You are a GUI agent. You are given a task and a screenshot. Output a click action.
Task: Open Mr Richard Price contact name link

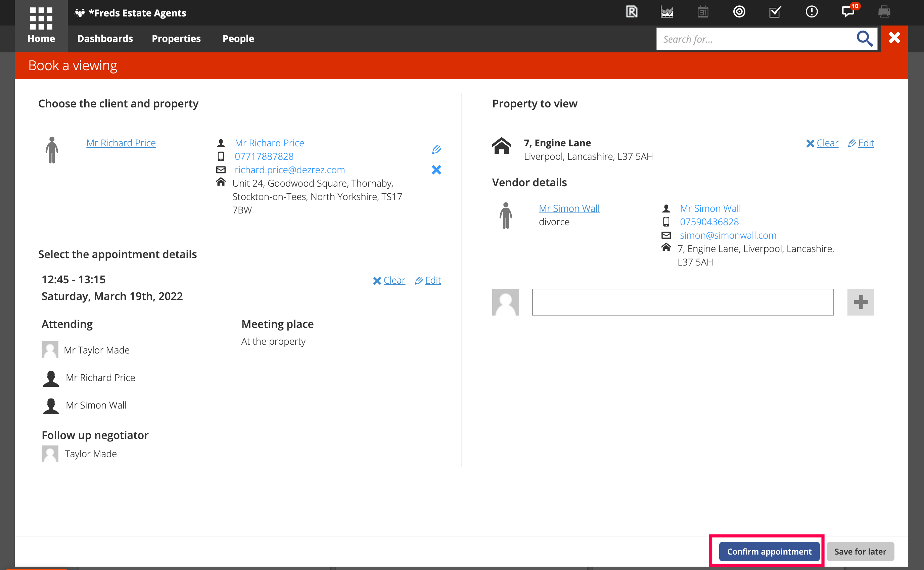[269, 143]
